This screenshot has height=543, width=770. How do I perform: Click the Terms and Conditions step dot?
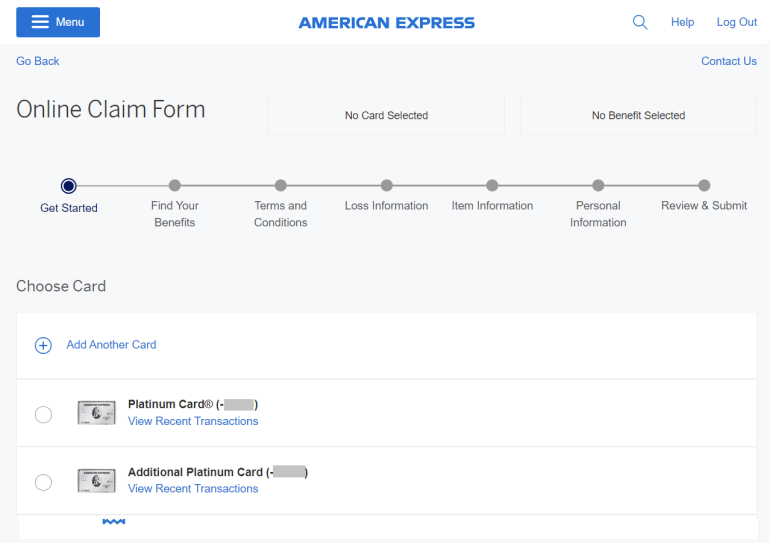tap(281, 185)
